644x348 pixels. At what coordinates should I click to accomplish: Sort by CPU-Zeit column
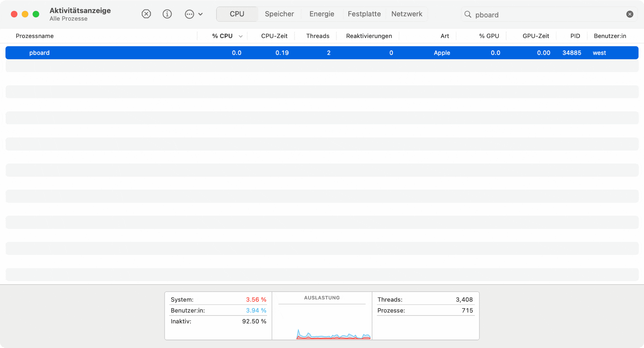pos(274,36)
